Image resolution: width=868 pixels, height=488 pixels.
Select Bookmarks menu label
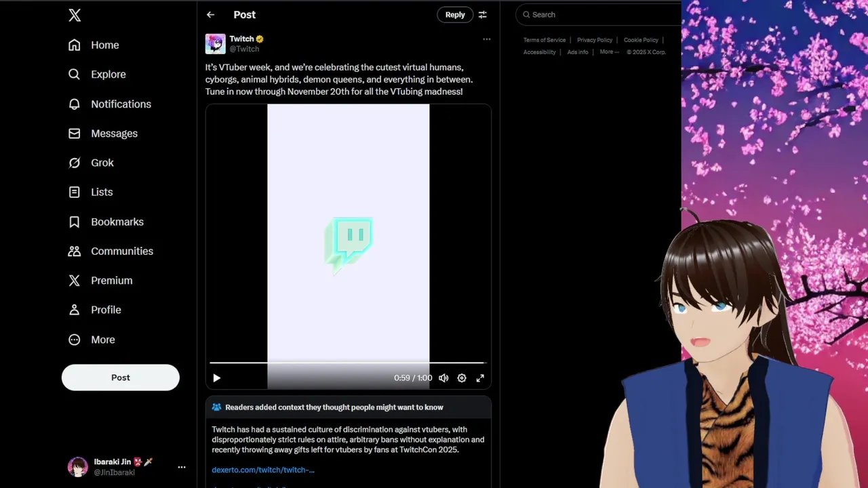point(117,222)
